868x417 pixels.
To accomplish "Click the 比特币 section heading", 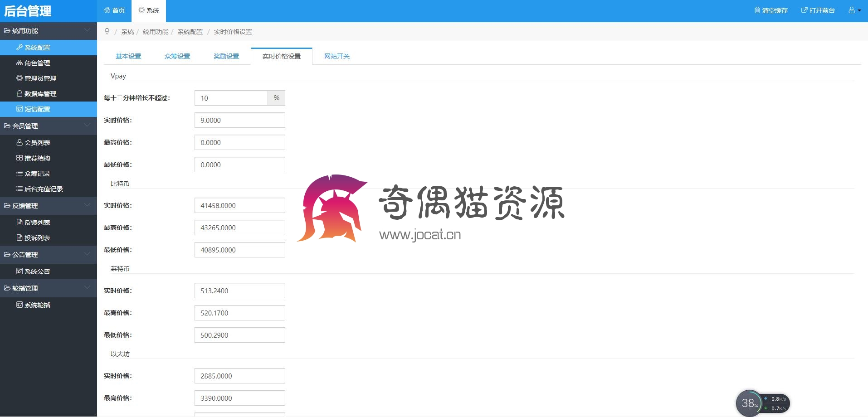I will click(120, 184).
